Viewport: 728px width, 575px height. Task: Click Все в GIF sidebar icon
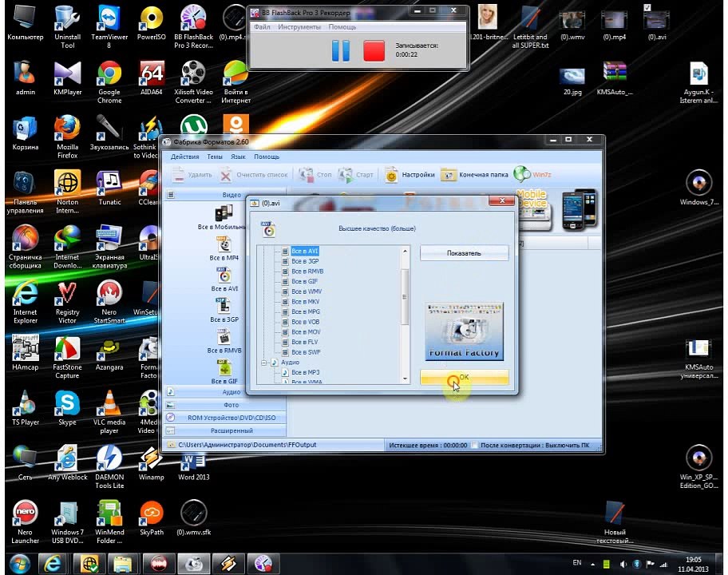point(224,372)
